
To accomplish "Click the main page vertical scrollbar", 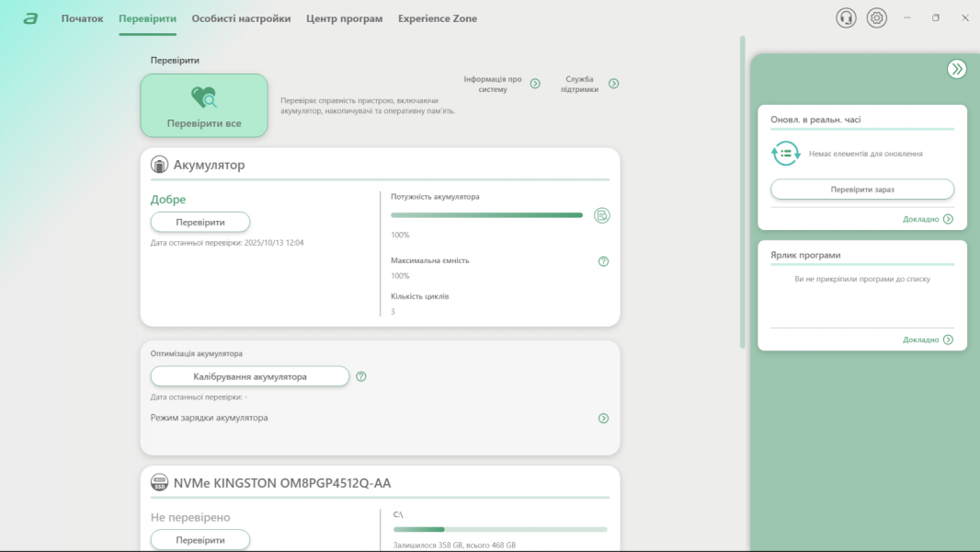I will pos(742,191).
